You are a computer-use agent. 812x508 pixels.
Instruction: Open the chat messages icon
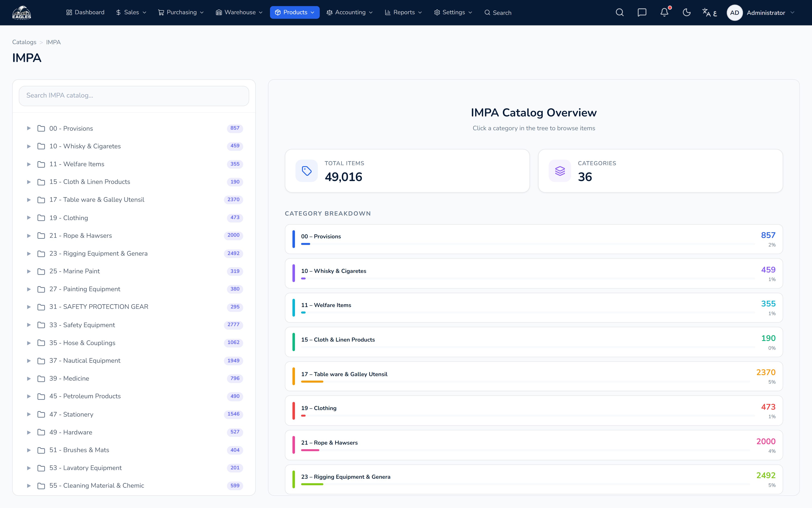pyautogui.click(x=642, y=12)
